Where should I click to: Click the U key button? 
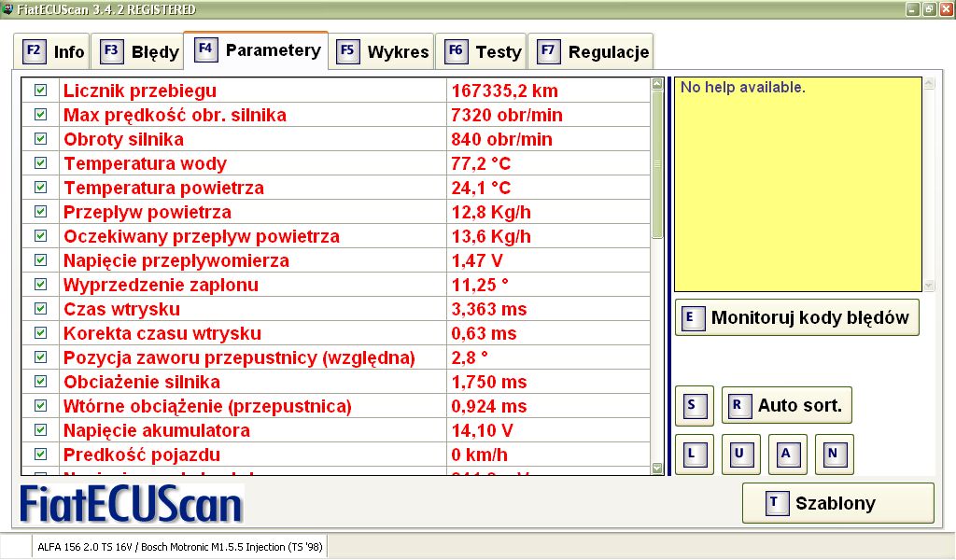740,454
